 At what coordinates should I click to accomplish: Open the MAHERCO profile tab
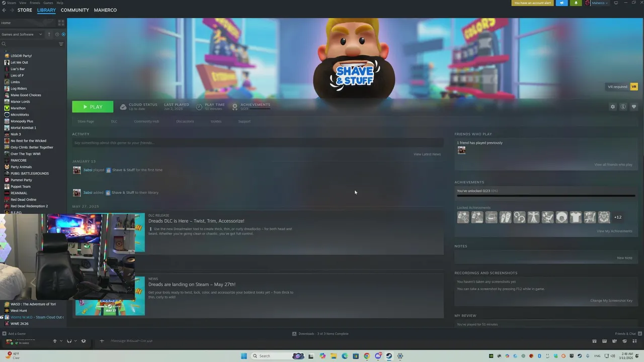pyautogui.click(x=105, y=10)
